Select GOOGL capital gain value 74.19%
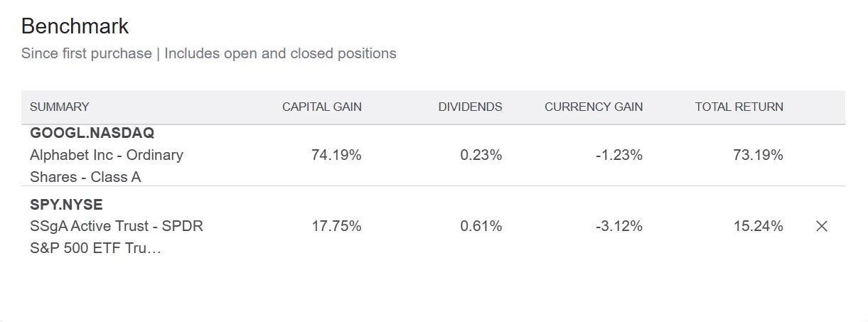This screenshot has width=868, height=322. tap(336, 155)
